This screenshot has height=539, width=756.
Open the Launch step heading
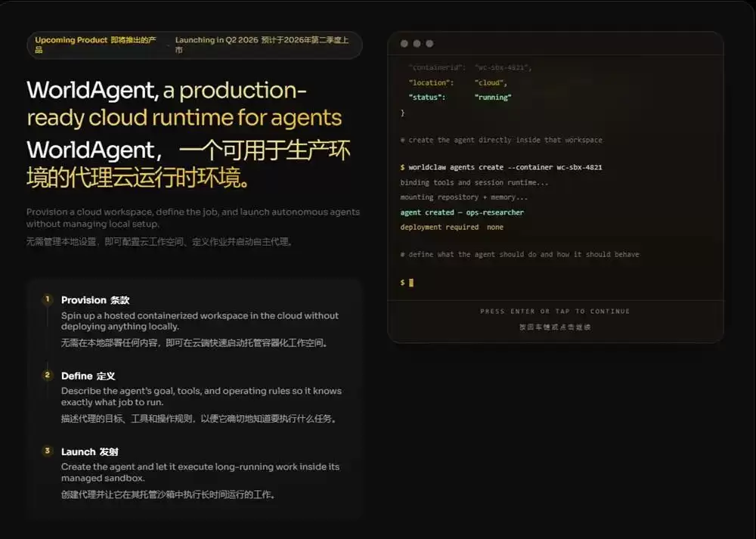89,452
